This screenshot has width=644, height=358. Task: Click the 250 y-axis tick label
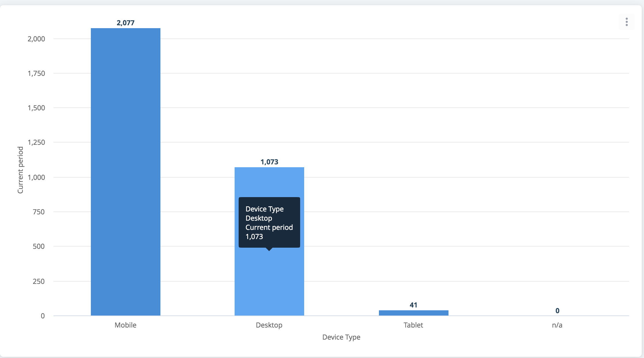(39, 281)
